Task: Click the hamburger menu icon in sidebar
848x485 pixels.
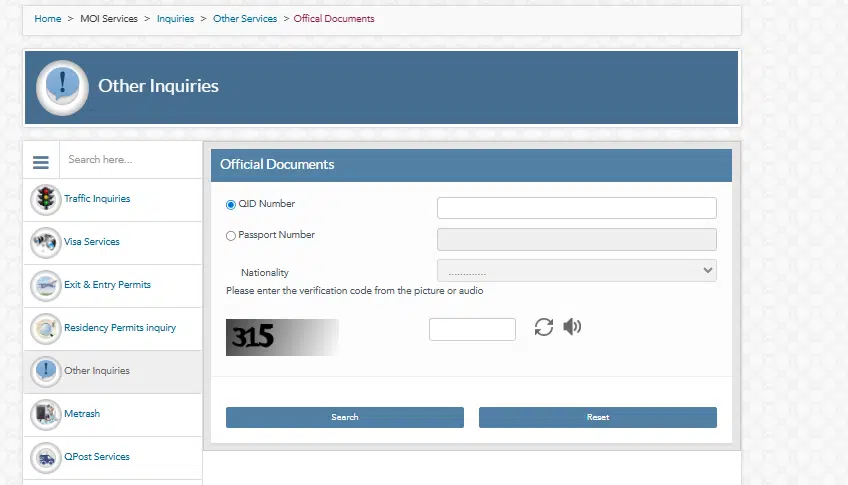Action: tap(41, 162)
